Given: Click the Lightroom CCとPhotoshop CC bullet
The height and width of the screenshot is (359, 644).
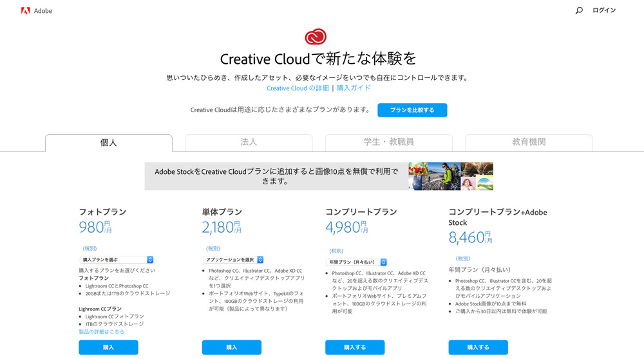Looking at the screenshot, I should pos(117,286).
